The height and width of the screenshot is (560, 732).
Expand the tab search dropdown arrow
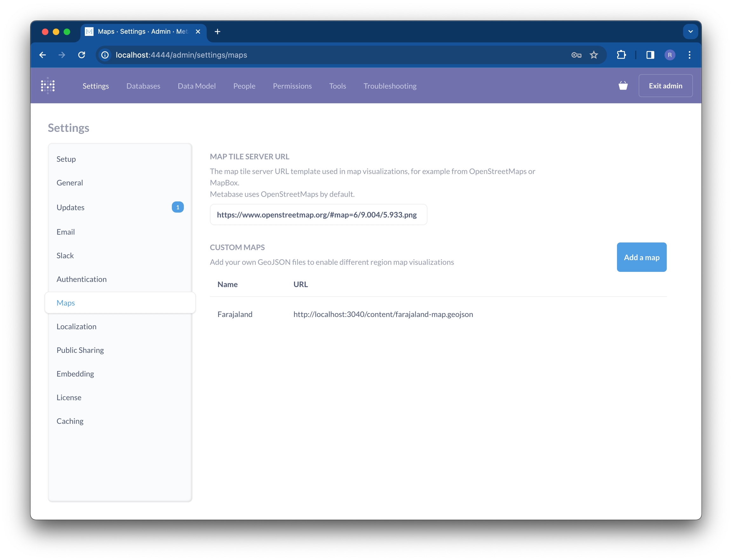coord(690,32)
